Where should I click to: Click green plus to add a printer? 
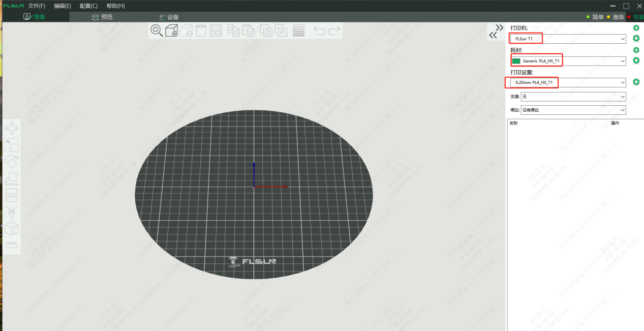636,28
